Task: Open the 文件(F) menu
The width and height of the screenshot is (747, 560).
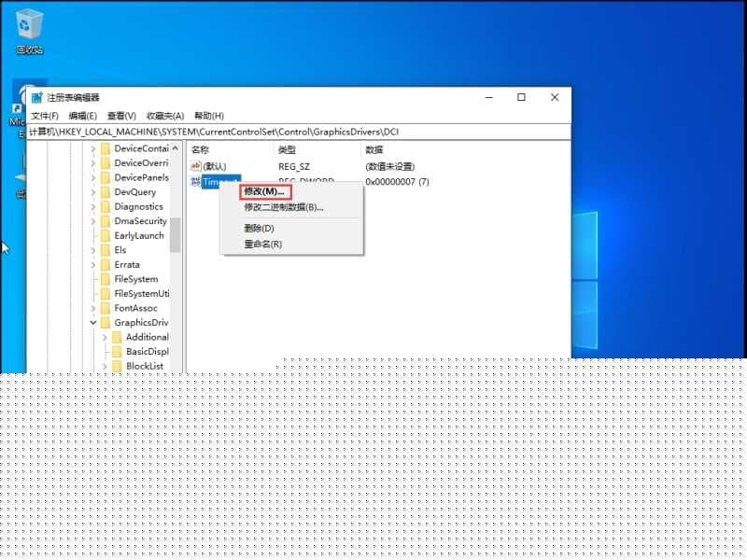Action: [x=45, y=116]
